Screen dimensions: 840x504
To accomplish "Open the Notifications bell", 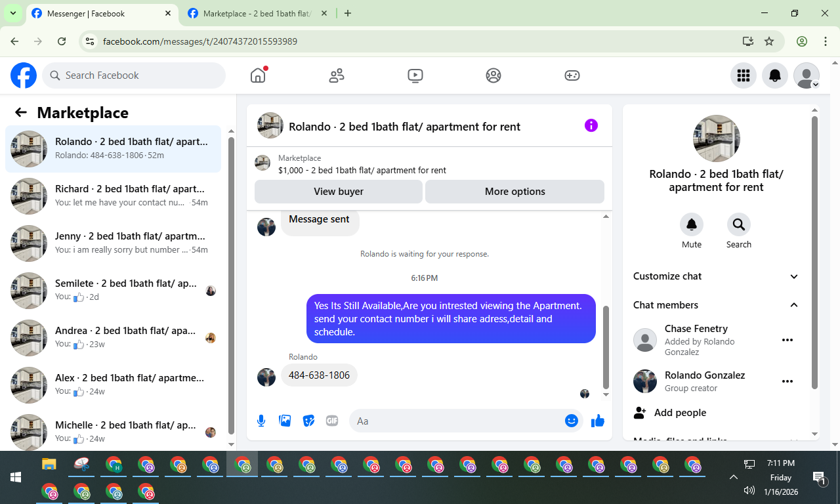I will tap(775, 75).
